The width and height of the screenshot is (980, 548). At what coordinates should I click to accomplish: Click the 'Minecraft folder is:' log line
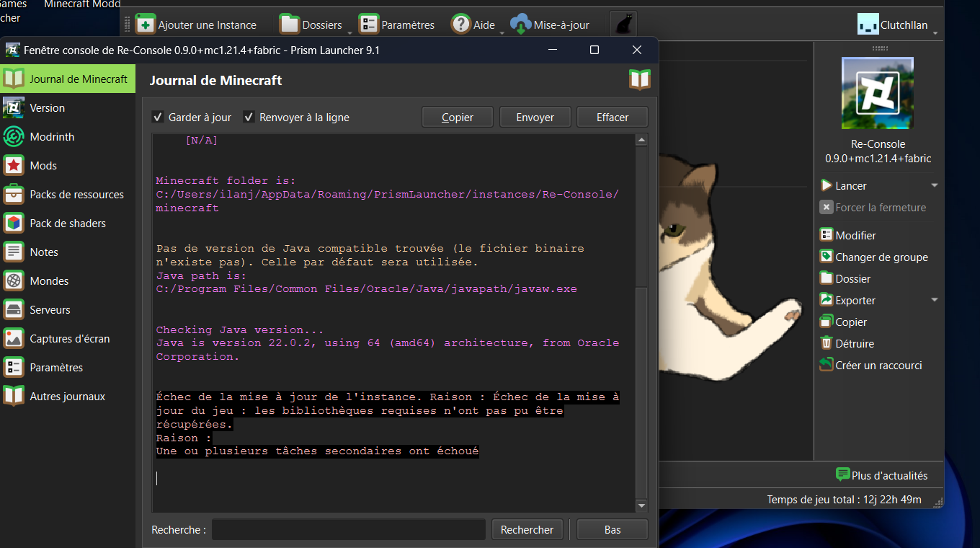click(x=226, y=180)
